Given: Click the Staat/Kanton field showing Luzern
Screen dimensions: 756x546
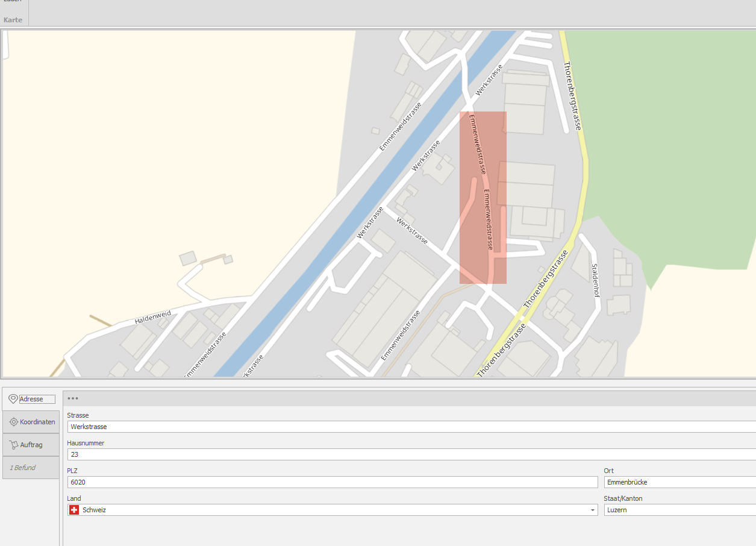Looking at the screenshot, I should (679, 510).
